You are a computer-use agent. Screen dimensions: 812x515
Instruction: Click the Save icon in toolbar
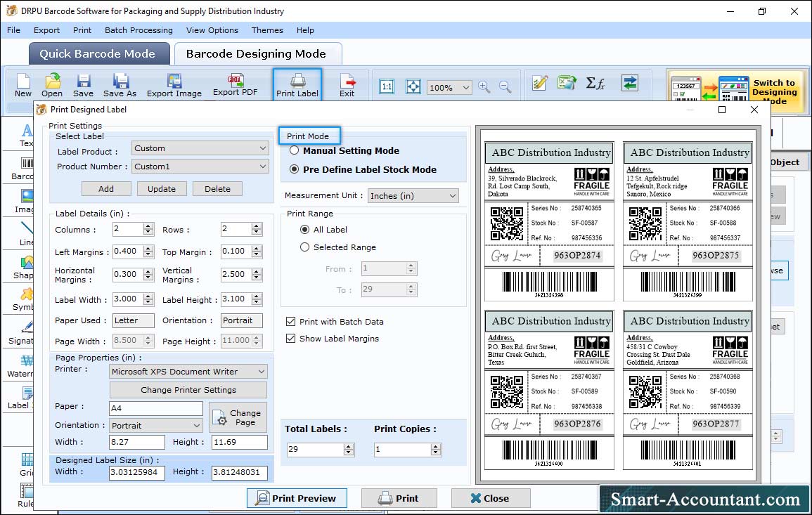coord(83,86)
